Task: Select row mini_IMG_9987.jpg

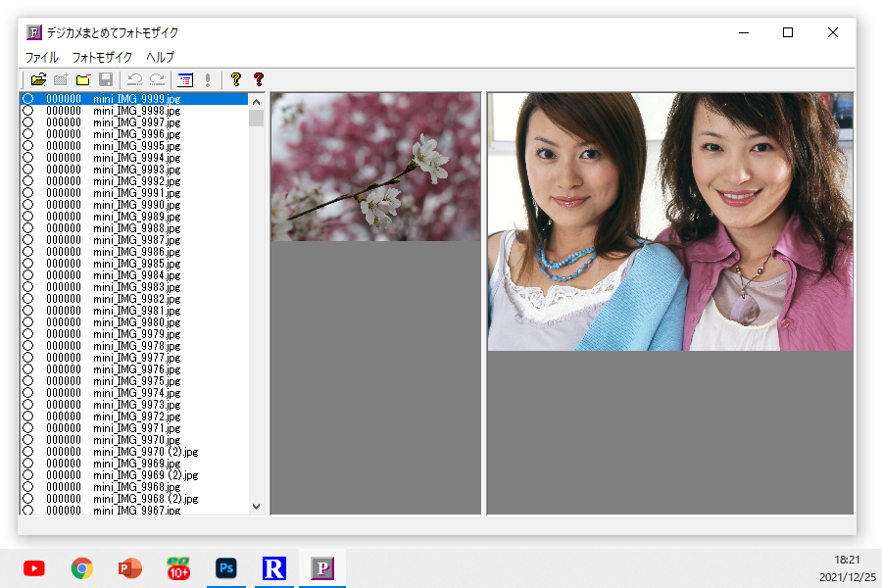Action: click(x=134, y=240)
